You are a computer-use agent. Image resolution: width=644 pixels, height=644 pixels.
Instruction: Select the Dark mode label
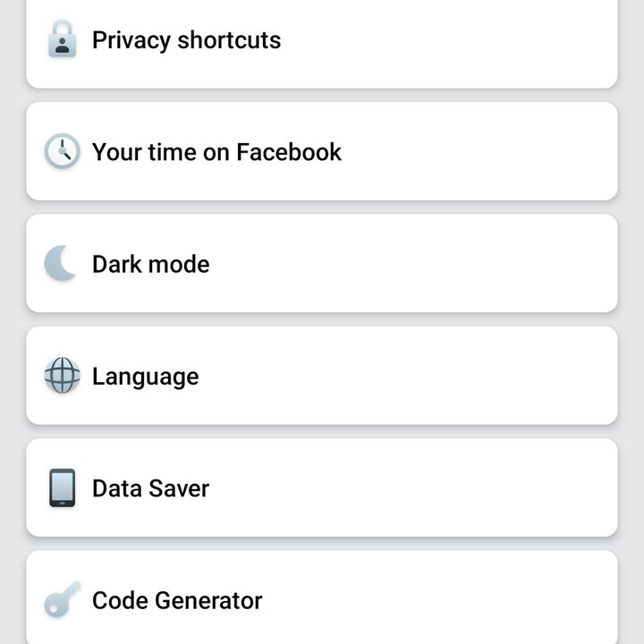151,264
